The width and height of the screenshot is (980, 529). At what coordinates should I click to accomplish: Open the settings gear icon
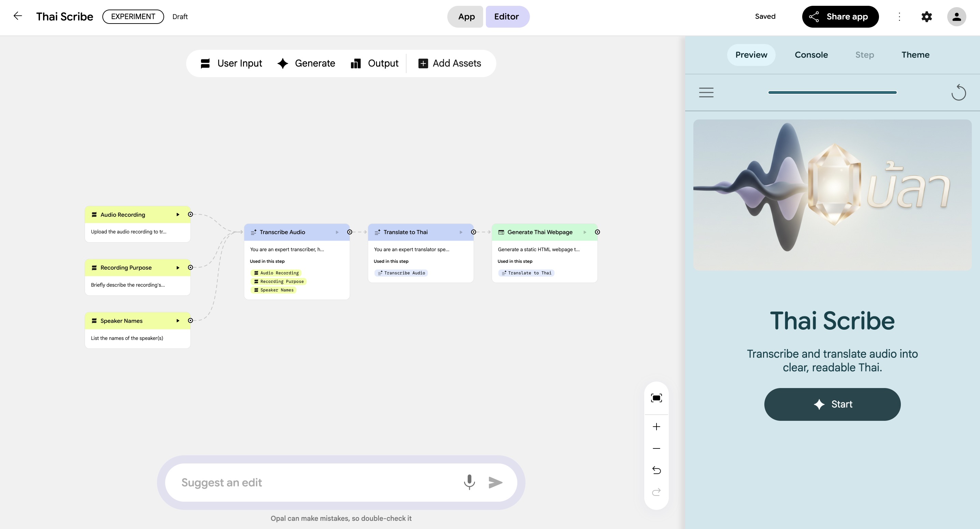point(926,17)
